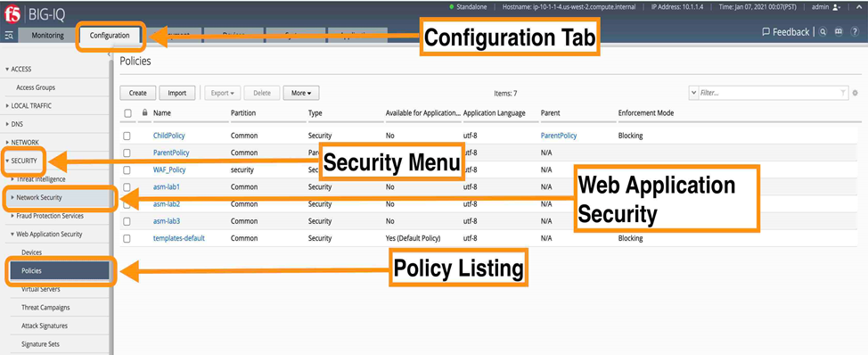Open the documentation book icon
868x355 pixels.
pos(839,32)
